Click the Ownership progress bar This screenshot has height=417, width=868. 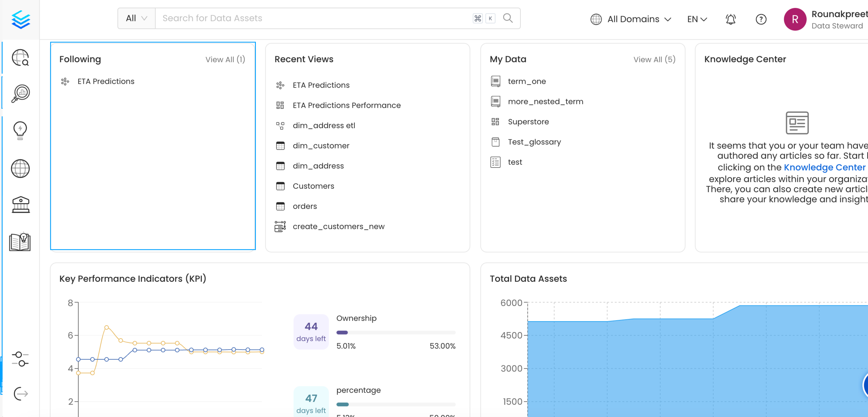click(x=396, y=332)
